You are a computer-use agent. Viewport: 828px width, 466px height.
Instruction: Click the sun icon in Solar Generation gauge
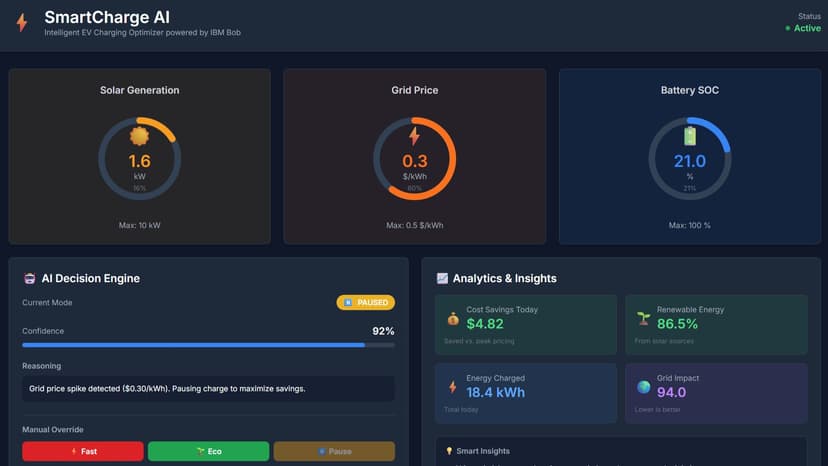tap(139, 136)
